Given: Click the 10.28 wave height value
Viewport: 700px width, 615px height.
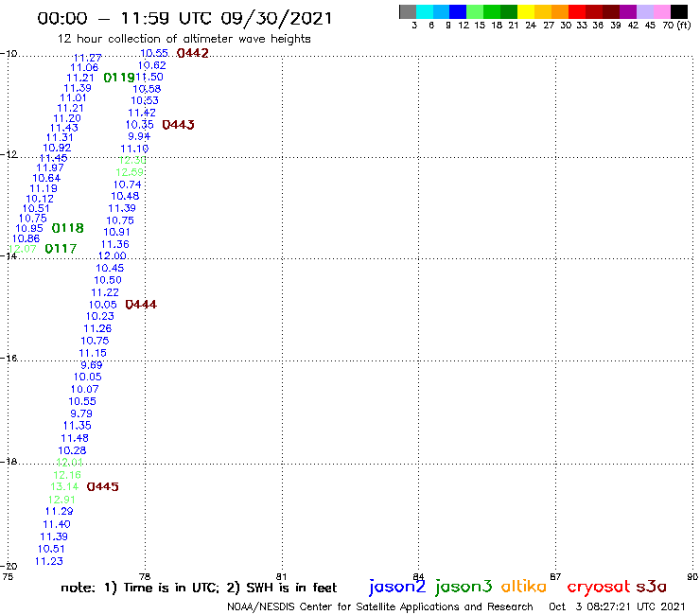Looking at the screenshot, I should click(x=72, y=450).
